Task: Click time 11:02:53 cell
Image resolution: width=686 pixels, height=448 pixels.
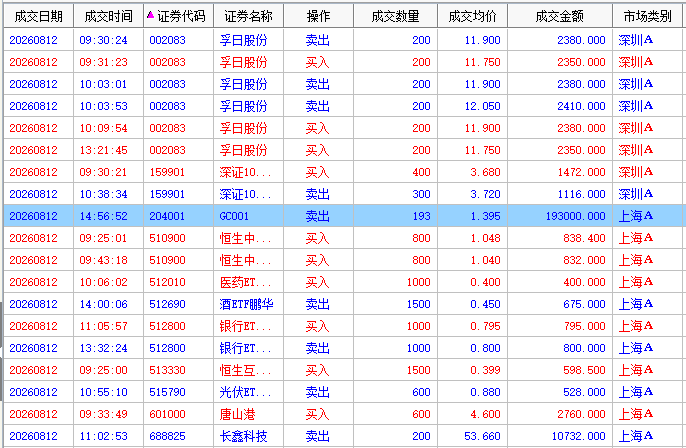Action: pos(103,436)
